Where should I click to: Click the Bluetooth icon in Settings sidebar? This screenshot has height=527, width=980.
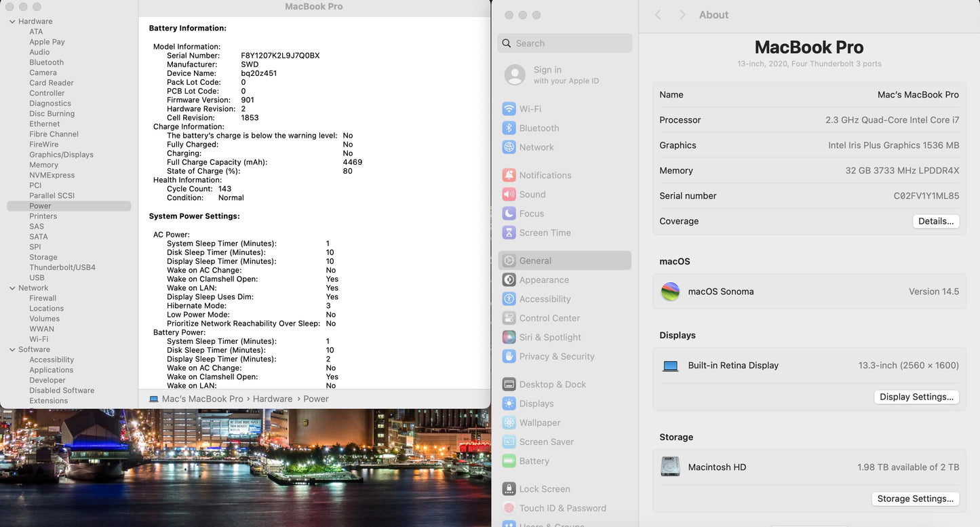coord(509,128)
